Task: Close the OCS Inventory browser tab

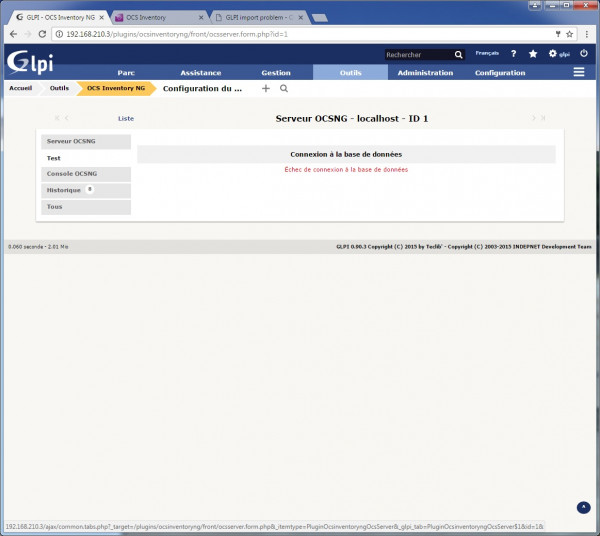Action: pos(201,18)
